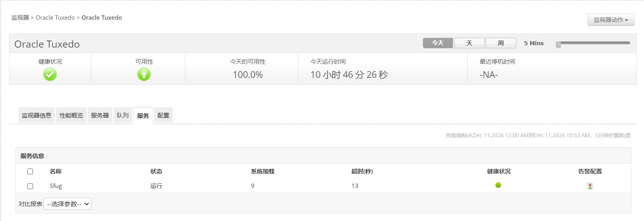Go to the 服务器 tab
The height and width of the screenshot is (221, 644).
click(100, 115)
